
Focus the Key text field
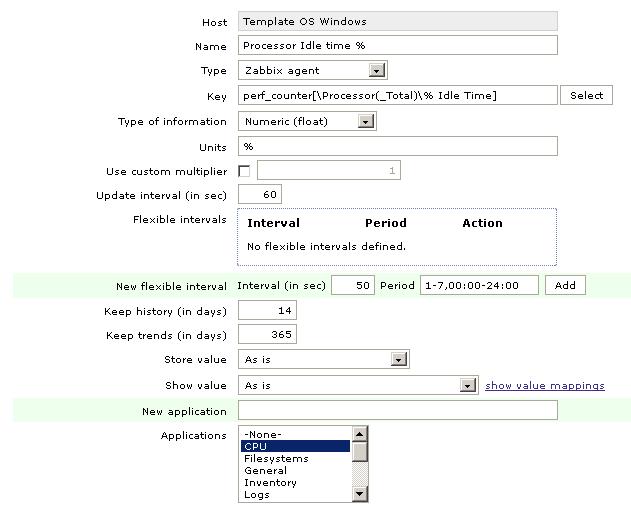tap(397, 96)
